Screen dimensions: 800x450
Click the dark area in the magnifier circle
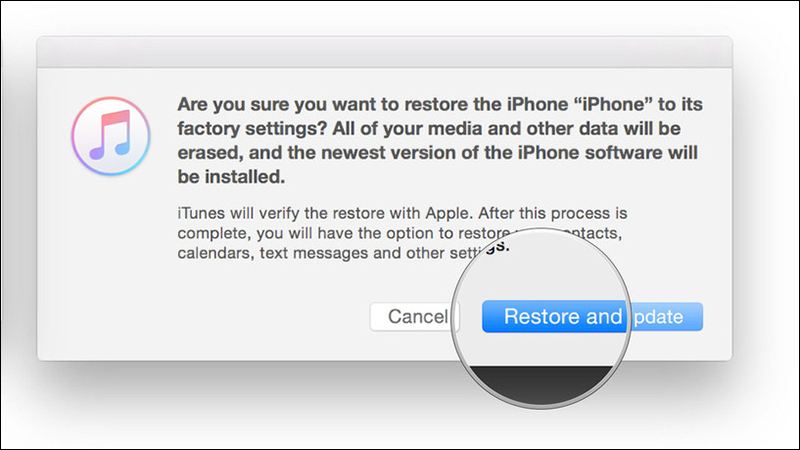coord(541,384)
